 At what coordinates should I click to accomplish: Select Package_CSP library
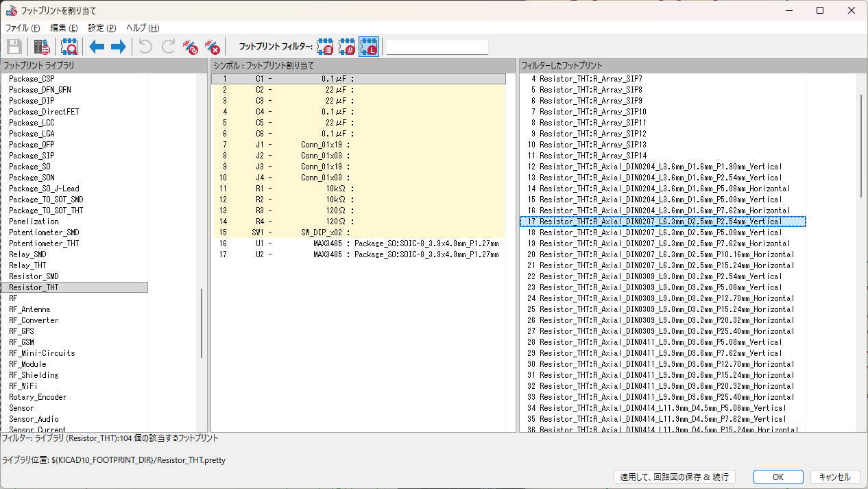coord(74,79)
